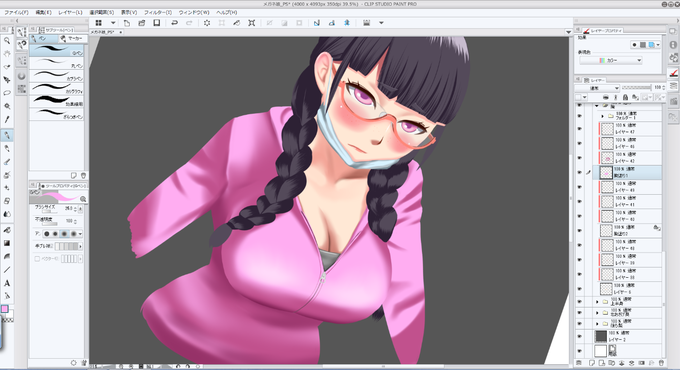Click the Clear (sunburst) icon in command bar

(x=207, y=23)
